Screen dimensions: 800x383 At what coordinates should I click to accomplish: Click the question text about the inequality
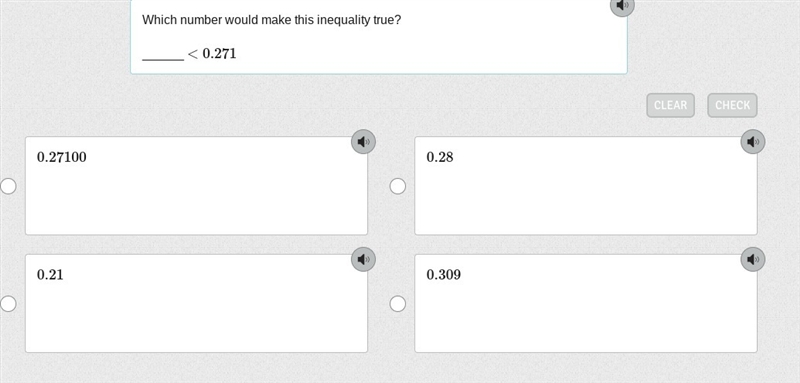point(271,20)
